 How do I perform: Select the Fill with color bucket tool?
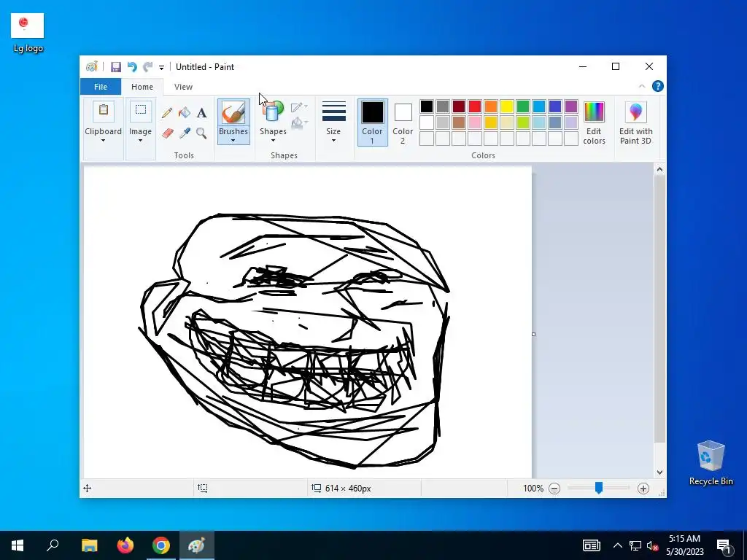pos(185,113)
